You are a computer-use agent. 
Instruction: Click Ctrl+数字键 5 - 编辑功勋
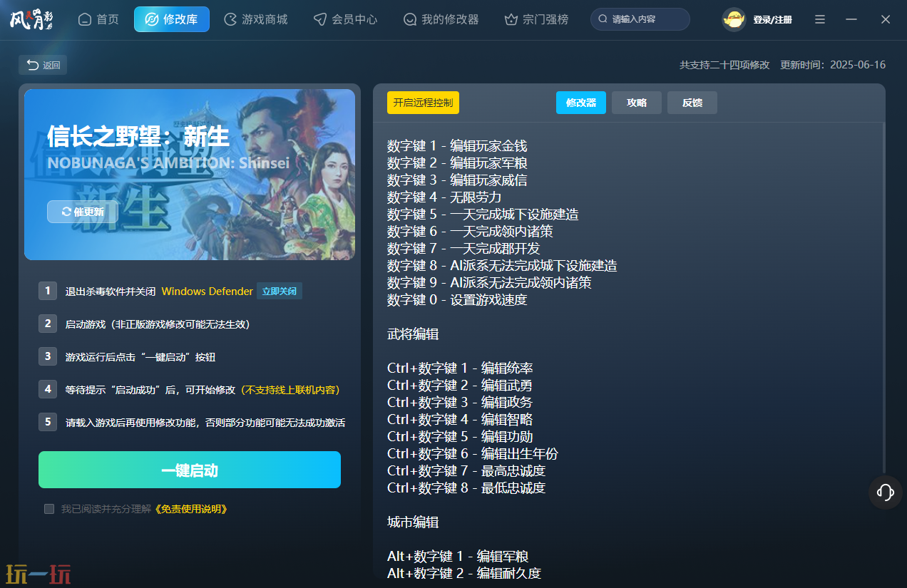(x=460, y=437)
